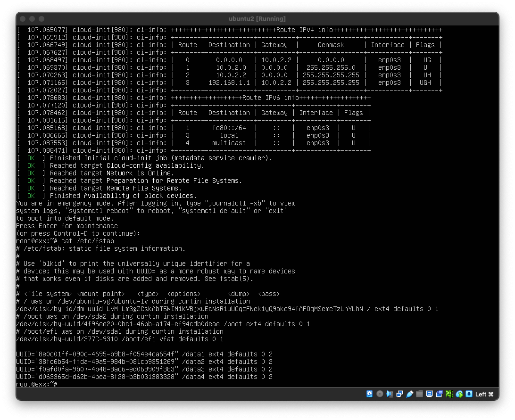The width and height of the screenshot is (515, 420).
Task: Click the dm-uuid-LVM root filesystem line
Action: (227, 309)
